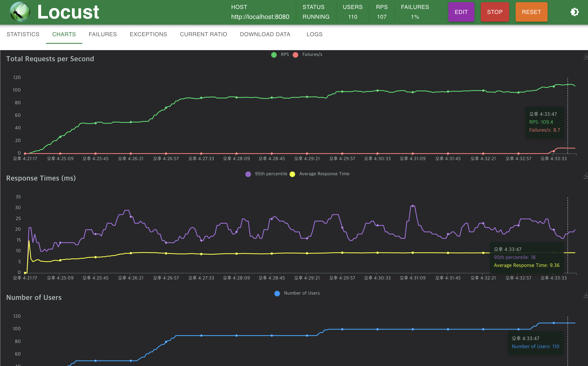
Task: Click the Locust title text
Action: click(x=68, y=12)
